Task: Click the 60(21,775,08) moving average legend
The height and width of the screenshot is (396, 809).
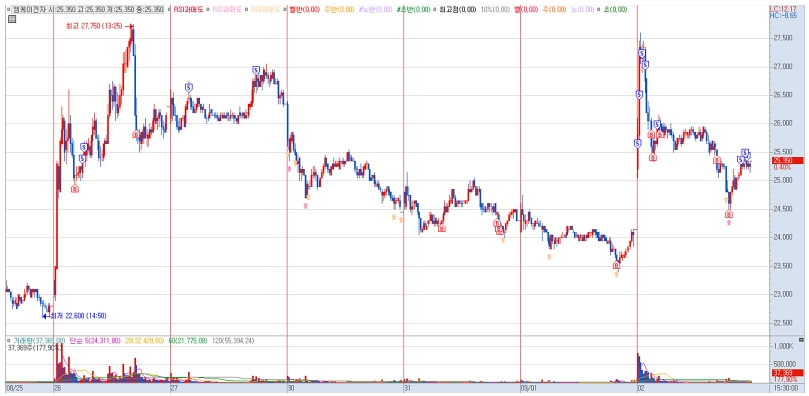Action: point(188,341)
